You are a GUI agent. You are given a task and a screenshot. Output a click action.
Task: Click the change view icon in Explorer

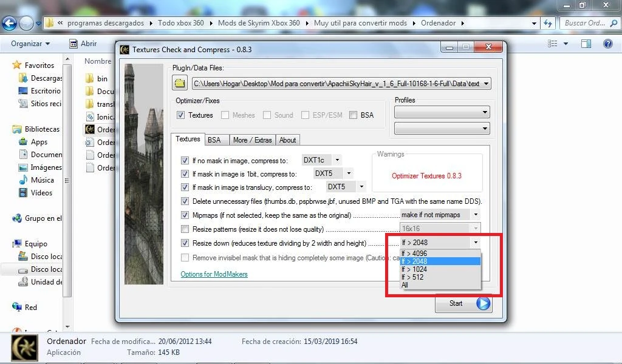click(553, 44)
